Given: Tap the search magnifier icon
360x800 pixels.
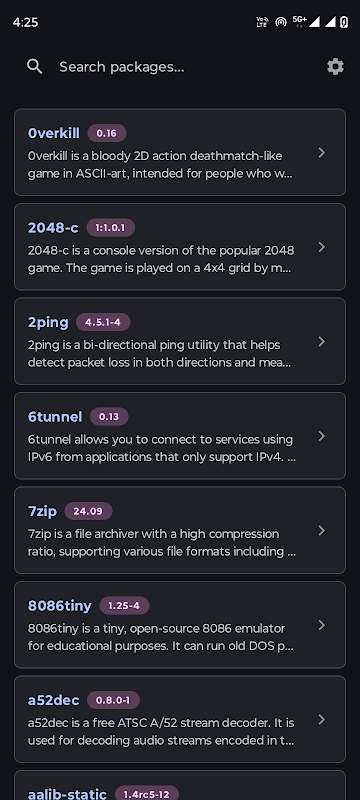Looking at the screenshot, I should (35, 66).
